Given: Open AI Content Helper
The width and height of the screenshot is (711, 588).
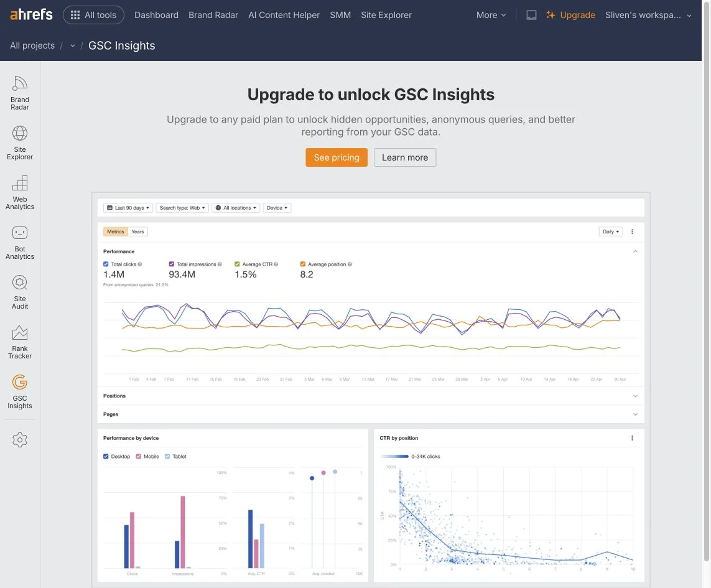Looking at the screenshot, I should [x=284, y=15].
